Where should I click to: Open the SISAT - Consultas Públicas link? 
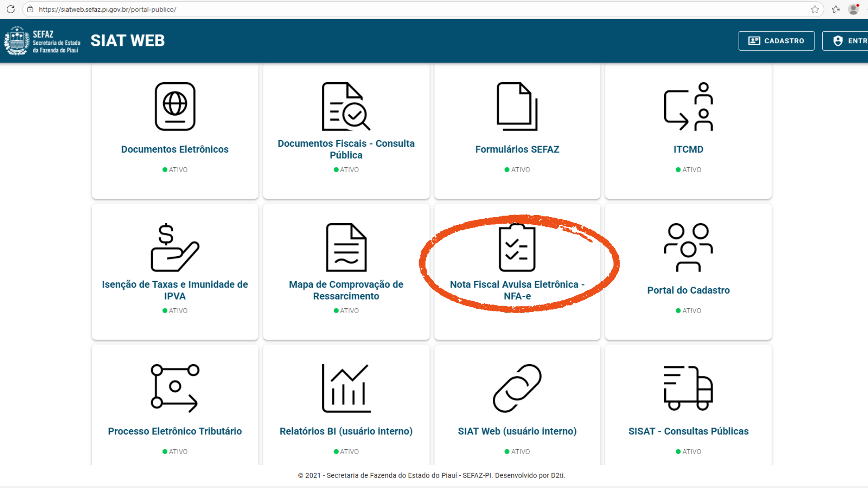point(688,431)
